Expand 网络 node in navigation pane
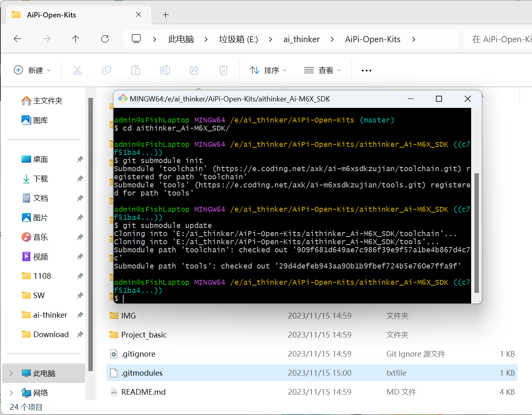532x415 pixels. [x=11, y=393]
